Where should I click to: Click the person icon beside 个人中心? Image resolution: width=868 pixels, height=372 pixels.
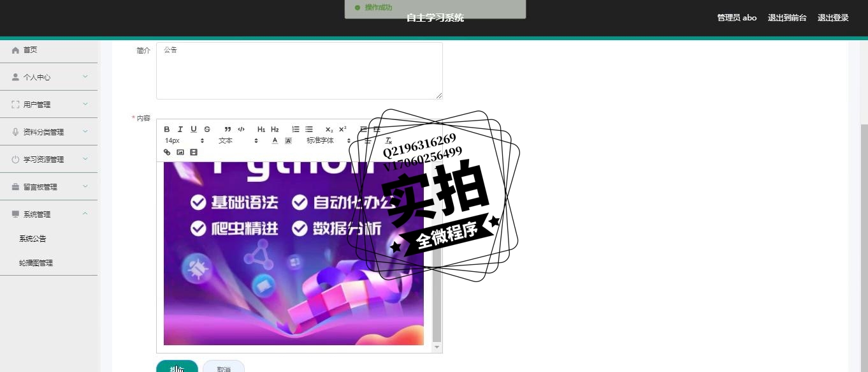(x=15, y=77)
